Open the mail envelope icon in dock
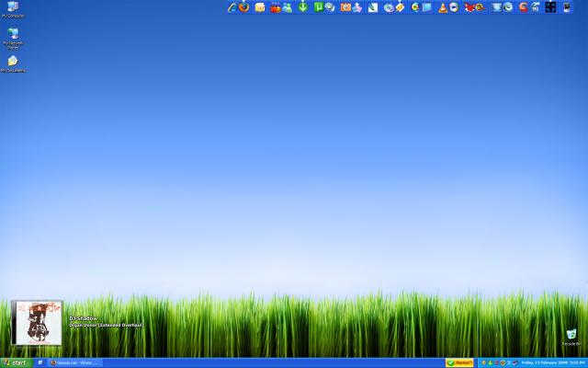 tap(260, 7)
